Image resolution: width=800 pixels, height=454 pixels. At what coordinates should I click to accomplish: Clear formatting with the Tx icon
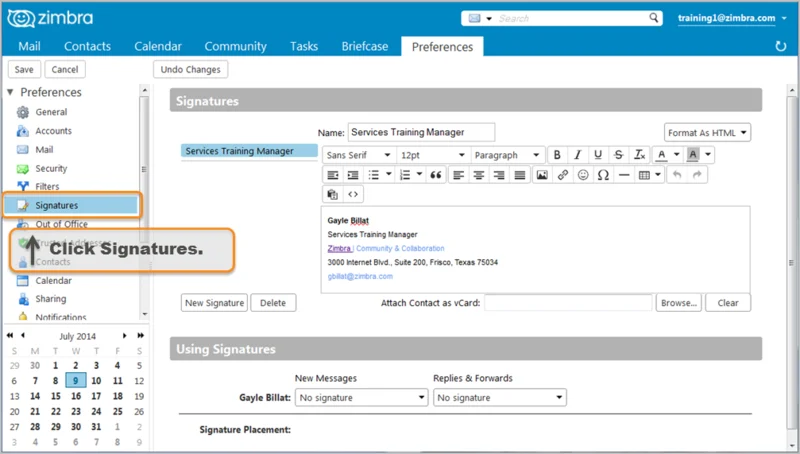639,155
